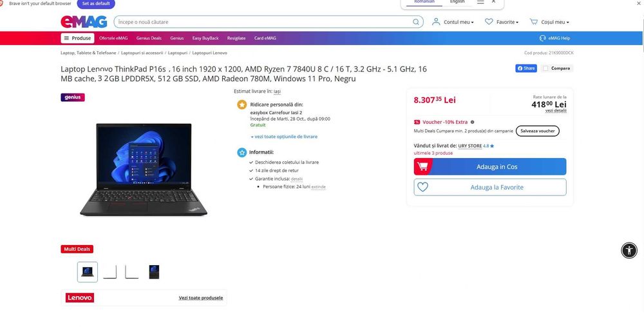Viewport: 644px width, 327px height.
Task: Open the Coșul meu dropdown
Action: point(549,22)
